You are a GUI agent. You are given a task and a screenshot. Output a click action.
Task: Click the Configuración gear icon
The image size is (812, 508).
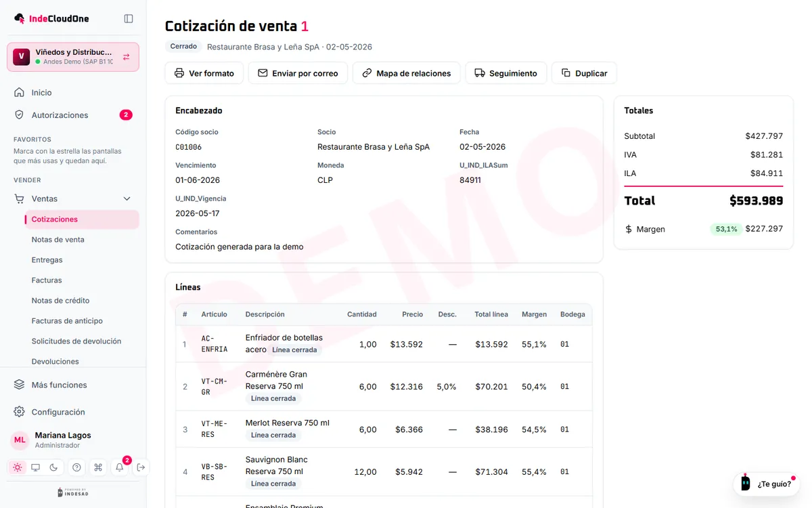point(20,412)
